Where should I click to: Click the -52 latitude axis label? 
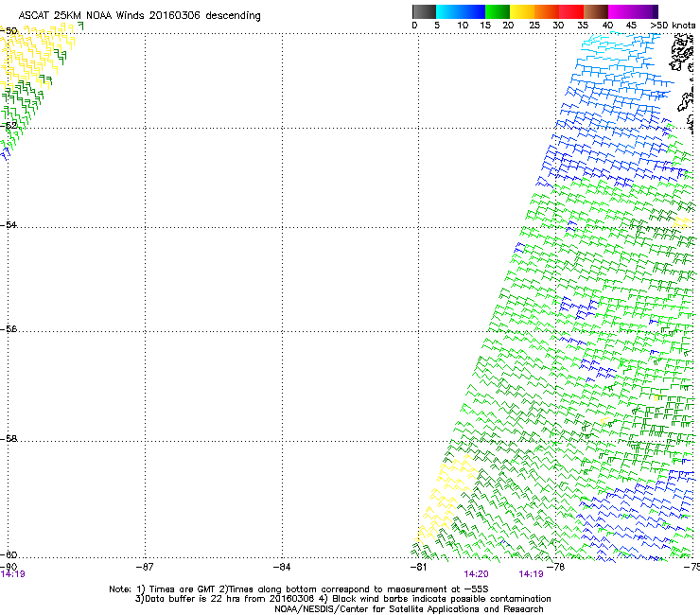coord(9,125)
